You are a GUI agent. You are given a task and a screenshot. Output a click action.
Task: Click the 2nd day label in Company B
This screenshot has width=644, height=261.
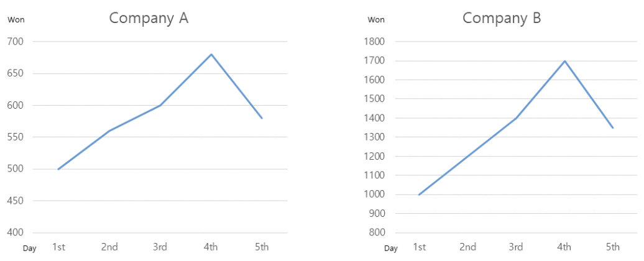pyautogui.click(x=467, y=247)
